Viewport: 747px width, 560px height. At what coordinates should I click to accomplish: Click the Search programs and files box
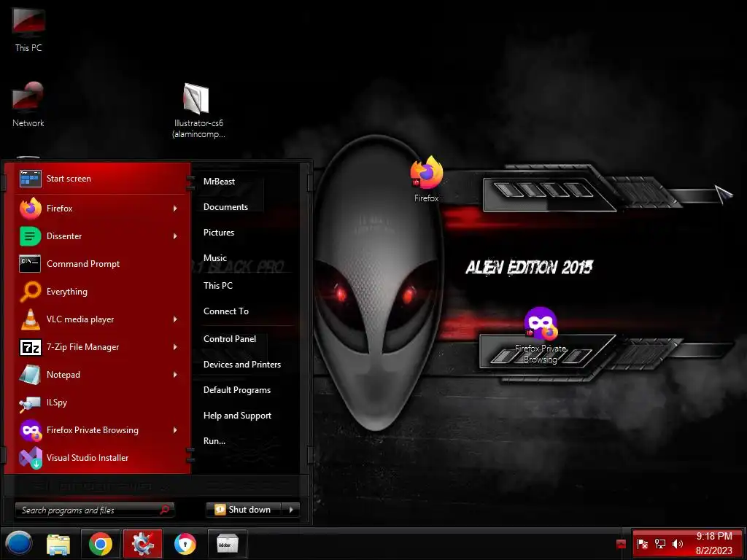pos(94,510)
